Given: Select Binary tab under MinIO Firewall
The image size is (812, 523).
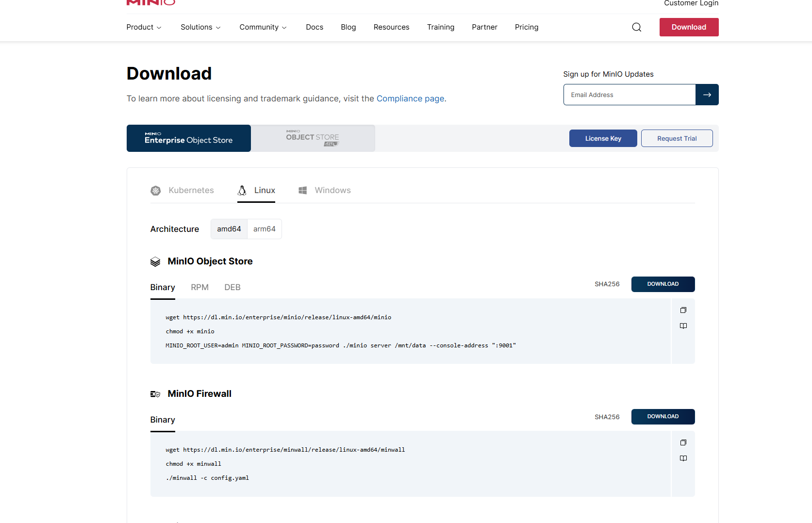Looking at the screenshot, I should [163, 420].
